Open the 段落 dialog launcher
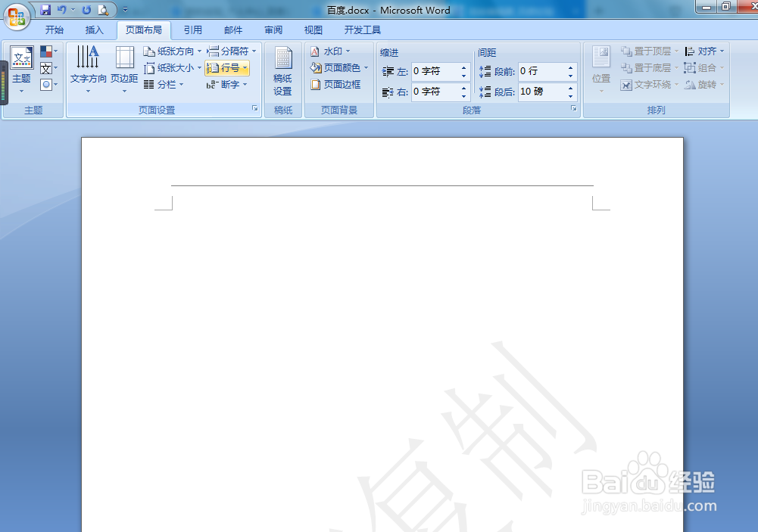Viewport: 758px width, 532px height. [x=573, y=108]
